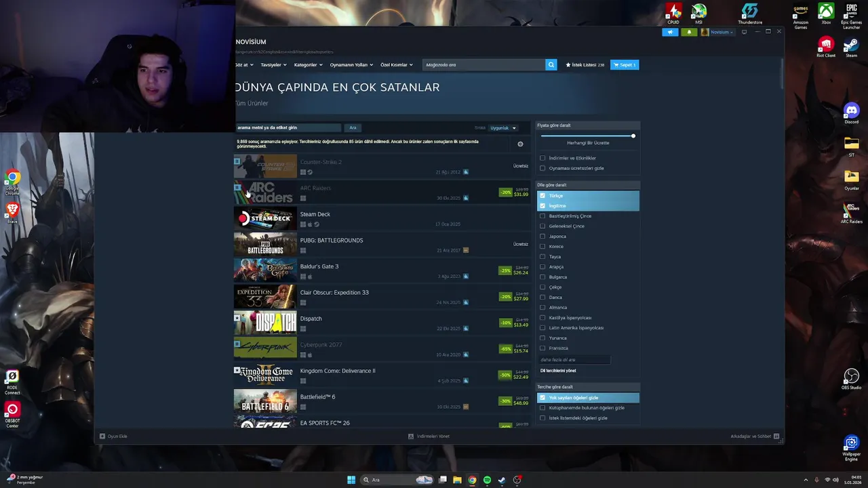Open the Steam announcements megaphone icon
Screen dimensions: 868x488
click(x=670, y=32)
